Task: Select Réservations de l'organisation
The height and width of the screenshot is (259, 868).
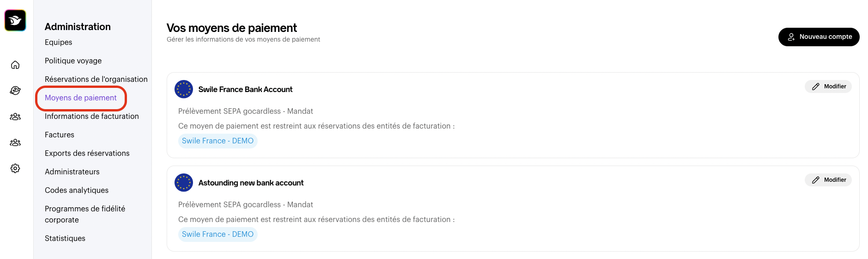Action: [96, 79]
